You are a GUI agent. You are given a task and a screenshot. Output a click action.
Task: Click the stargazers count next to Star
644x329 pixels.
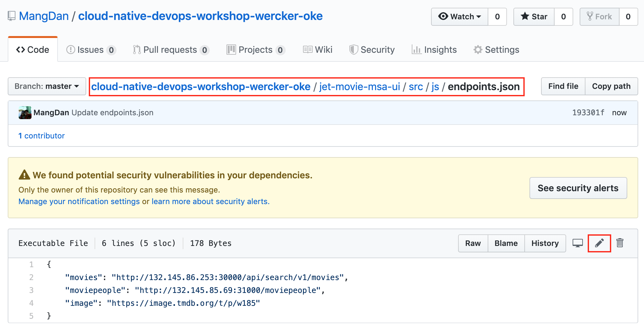(x=563, y=16)
